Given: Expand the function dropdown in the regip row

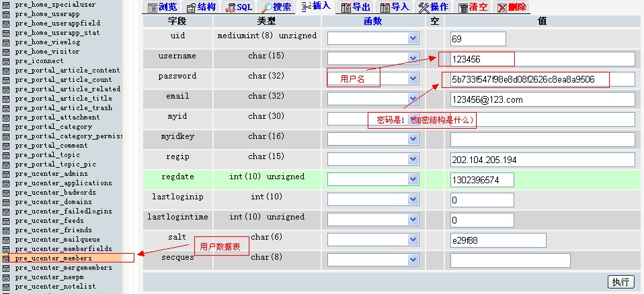Looking at the screenshot, I should pos(373,159).
